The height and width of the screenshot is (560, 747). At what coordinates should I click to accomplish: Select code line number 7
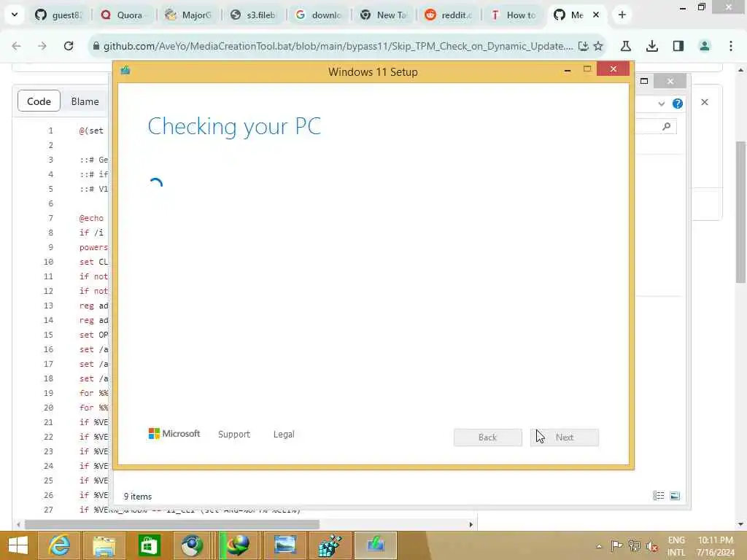click(x=50, y=217)
